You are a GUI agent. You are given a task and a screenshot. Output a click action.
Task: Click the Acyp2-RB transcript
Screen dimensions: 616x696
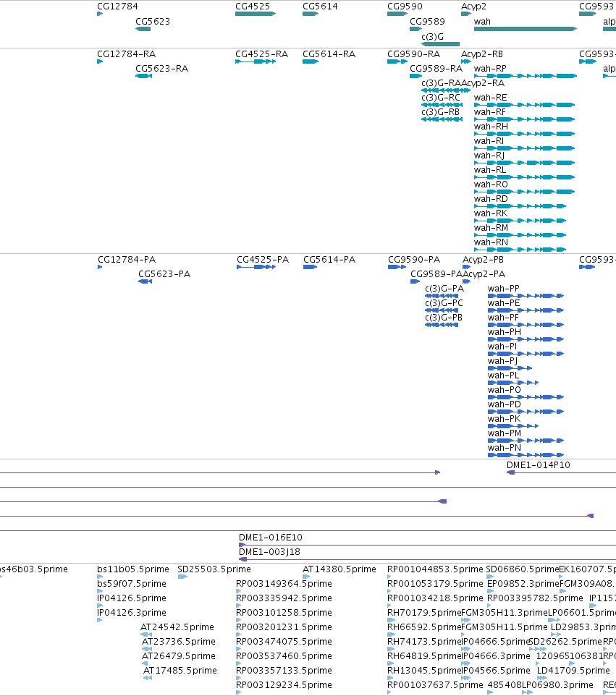[x=466, y=61]
